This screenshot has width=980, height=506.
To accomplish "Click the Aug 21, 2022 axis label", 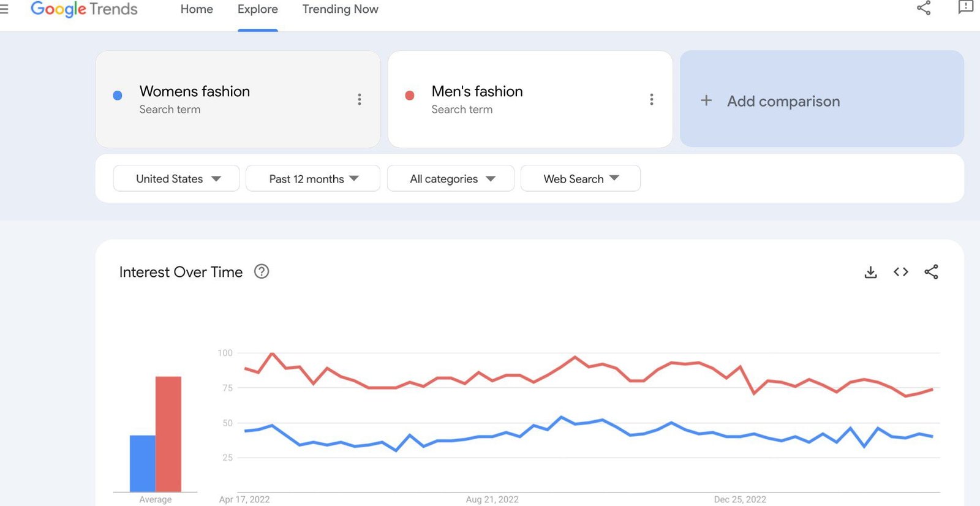I will pos(492,499).
